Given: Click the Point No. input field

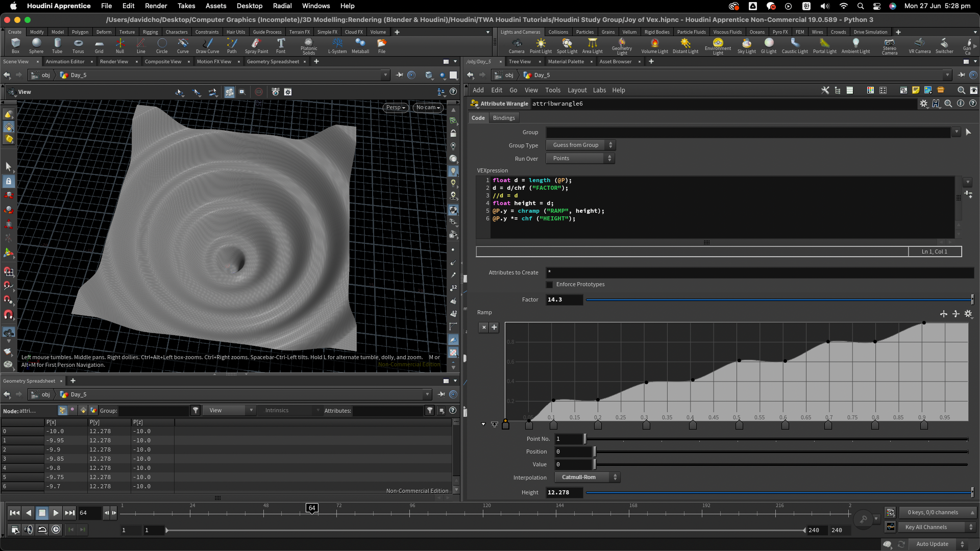Looking at the screenshot, I should tap(569, 439).
